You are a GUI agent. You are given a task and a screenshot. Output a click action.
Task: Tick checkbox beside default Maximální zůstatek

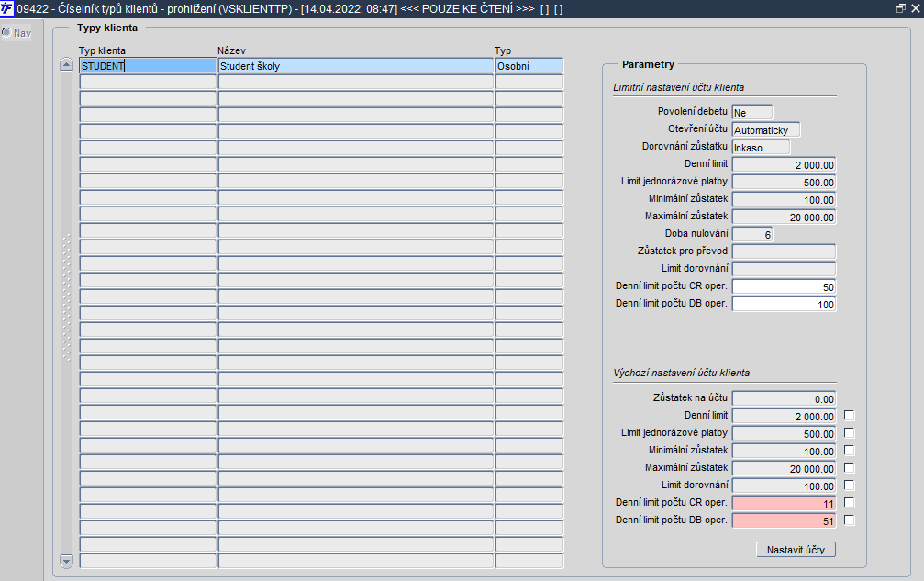pyautogui.click(x=849, y=468)
